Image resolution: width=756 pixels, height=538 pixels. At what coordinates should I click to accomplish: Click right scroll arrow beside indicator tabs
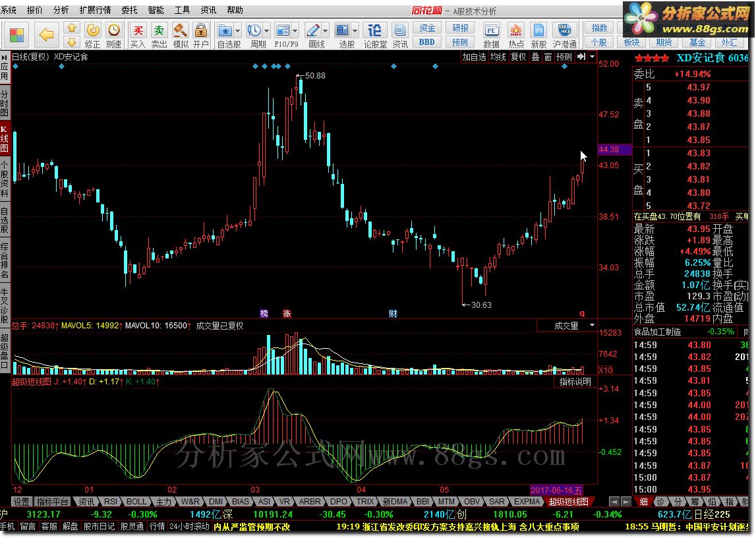point(625,502)
